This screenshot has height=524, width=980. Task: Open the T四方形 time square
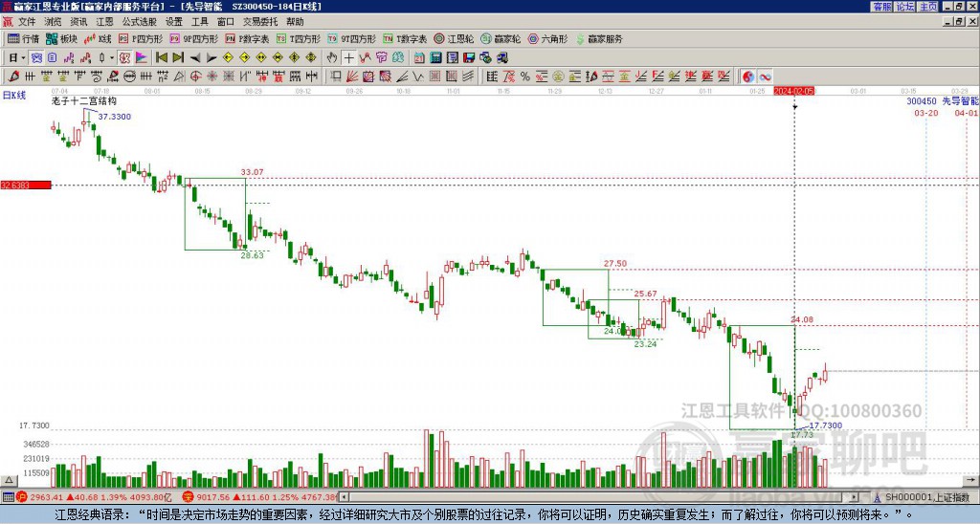[x=299, y=38]
